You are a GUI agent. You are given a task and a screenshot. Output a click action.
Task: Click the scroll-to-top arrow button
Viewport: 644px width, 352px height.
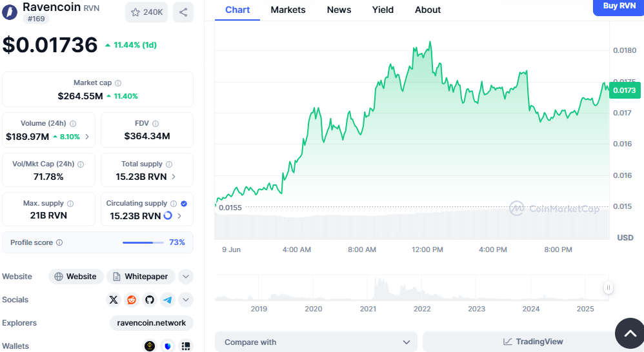click(x=629, y=333)
